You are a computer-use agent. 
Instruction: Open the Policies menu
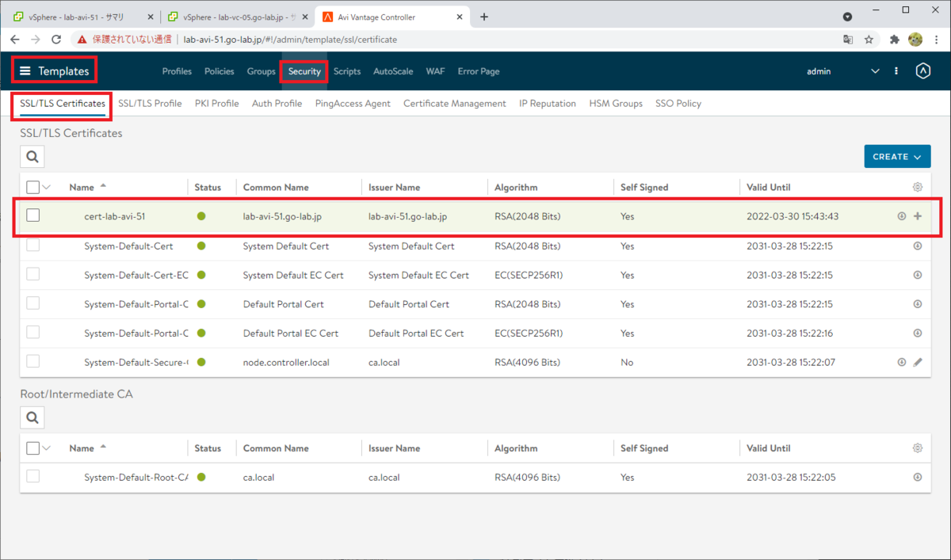pyautogui.click(x=220, y=71)
